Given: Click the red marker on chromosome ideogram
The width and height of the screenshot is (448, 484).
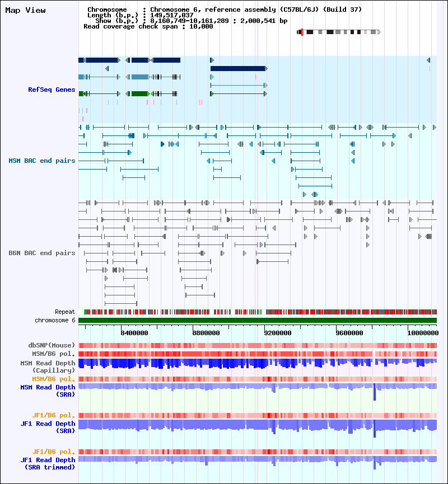Looking at the screenshot, I should [x=302, y=32].
